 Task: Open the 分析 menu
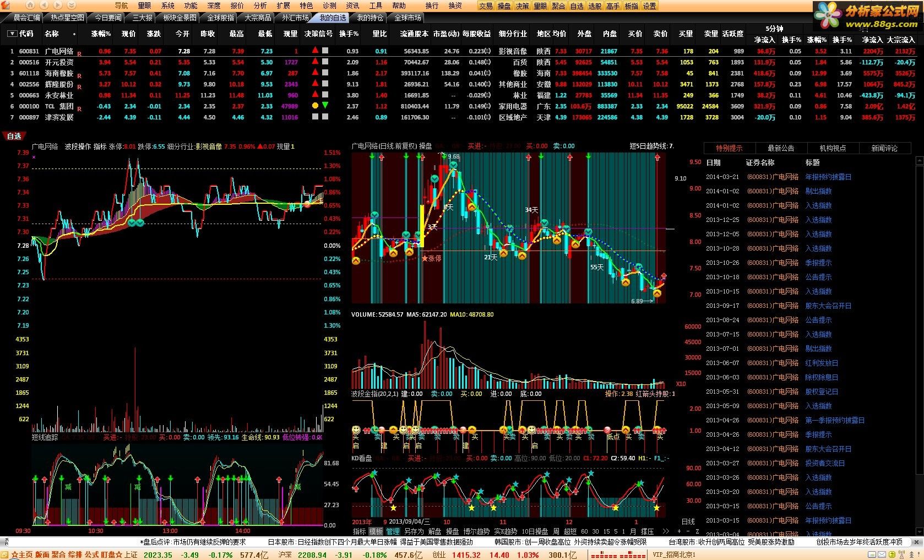pos(260,6)
